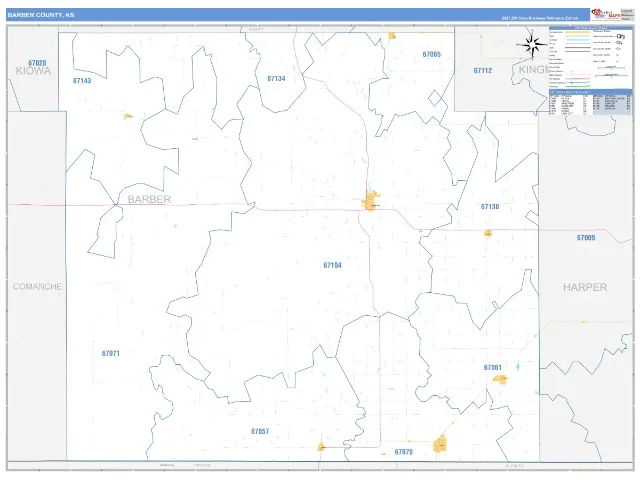The height and width of the screenshot is (480, 640).
Task: Click ZIP code label 67134
Action: pyautogui.click(x=276, y=79)
